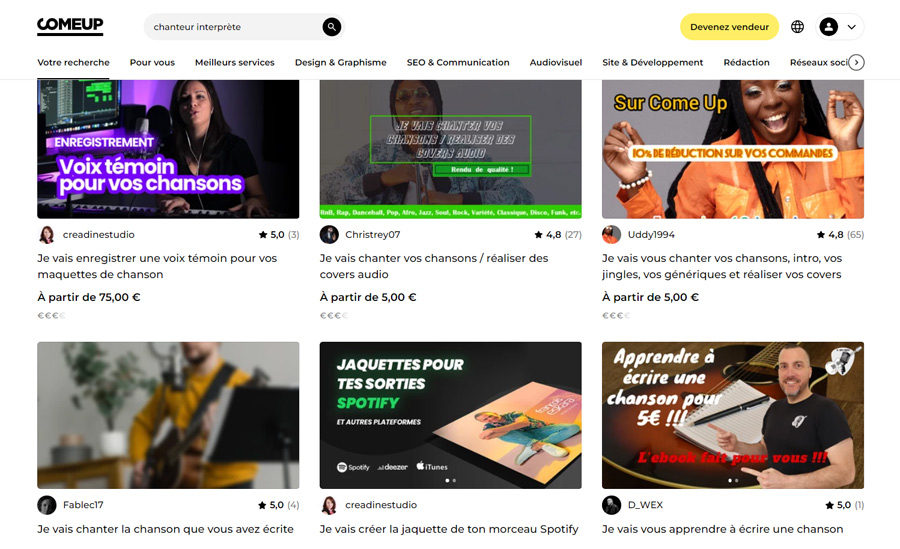
Task: Switch to Meilleurs services tab
Action: pyautogui.click(x=235, y=62)
